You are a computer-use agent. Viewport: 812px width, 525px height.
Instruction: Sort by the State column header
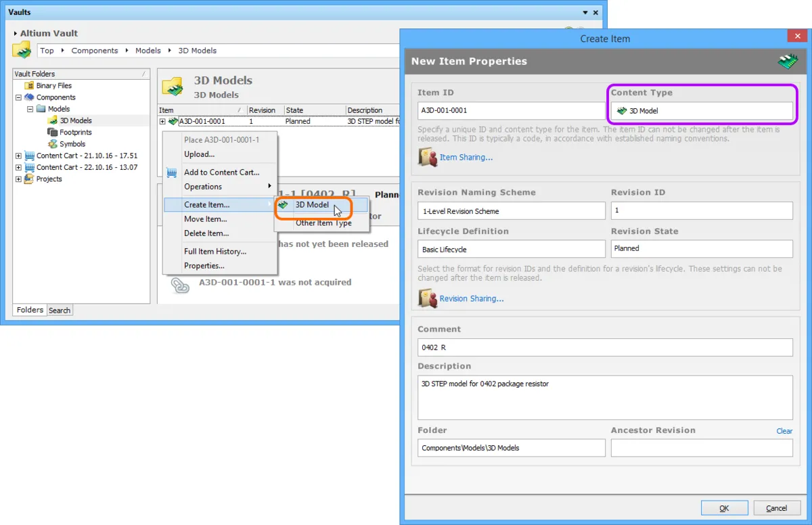coord(314,110)
